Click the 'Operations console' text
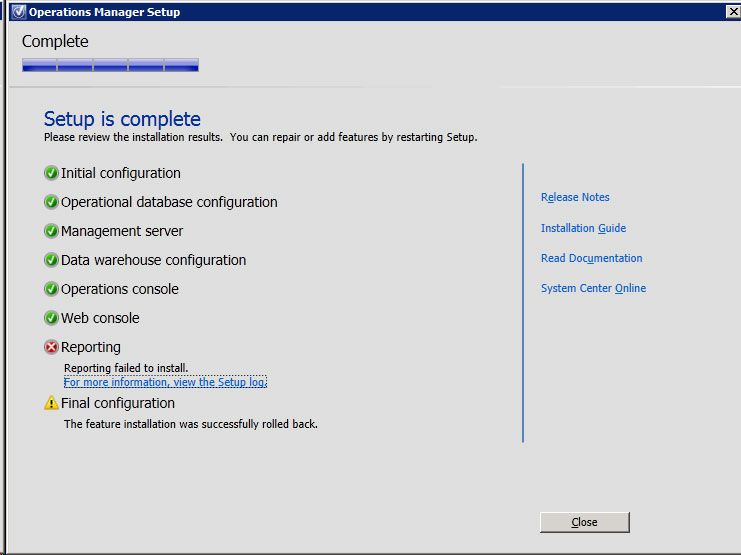Screen dimensions: 741x555 pyautogui.click(x=120, y=289)
